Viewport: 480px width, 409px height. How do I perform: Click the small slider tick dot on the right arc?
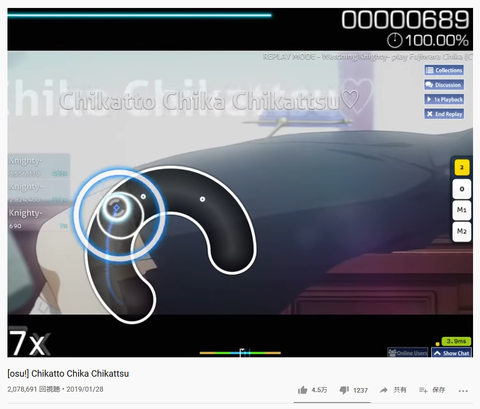202,199
